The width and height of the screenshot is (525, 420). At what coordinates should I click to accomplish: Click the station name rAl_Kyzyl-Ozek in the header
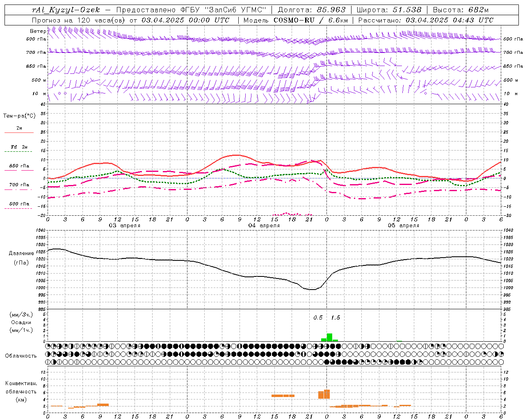tap(66, 10)
